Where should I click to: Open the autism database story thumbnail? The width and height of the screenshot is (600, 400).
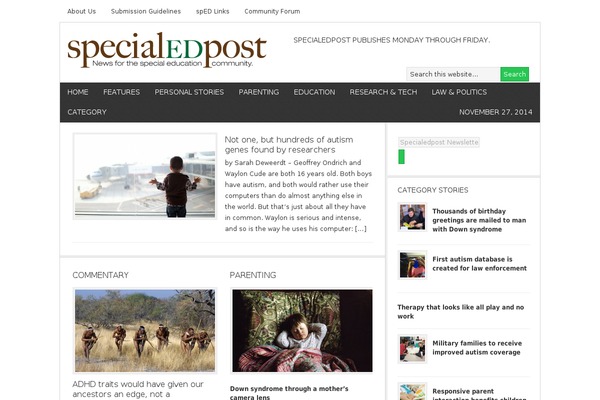(412, 265)
